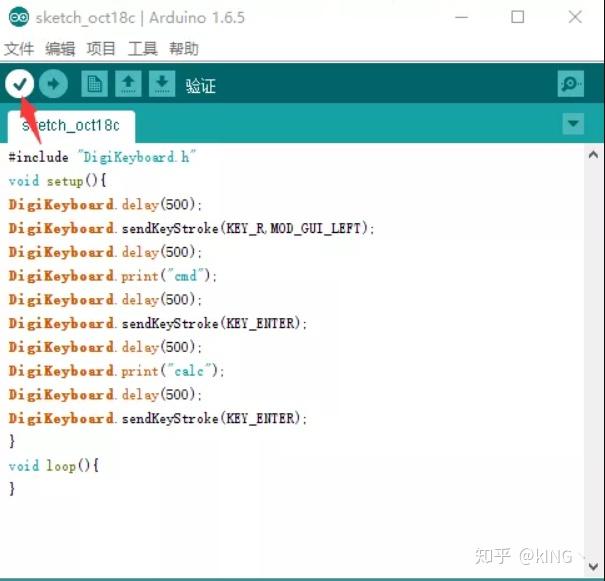Image resolution: width=605 pixels, height=581 pixels.
Task: Save sketch with the down-arrow icon
Action: [162, 84]
